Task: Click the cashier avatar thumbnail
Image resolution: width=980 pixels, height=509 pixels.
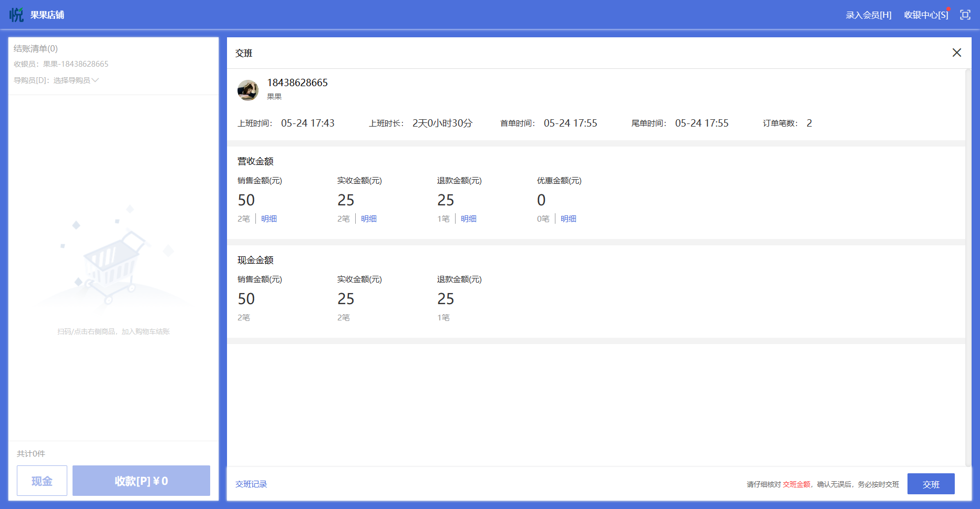Action: tap(248, 90)
